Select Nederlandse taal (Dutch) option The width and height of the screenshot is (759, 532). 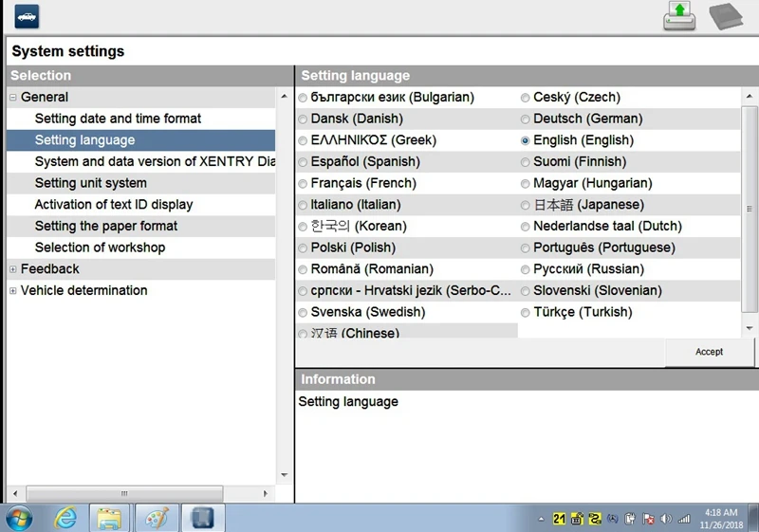click(x=526, y=227)
